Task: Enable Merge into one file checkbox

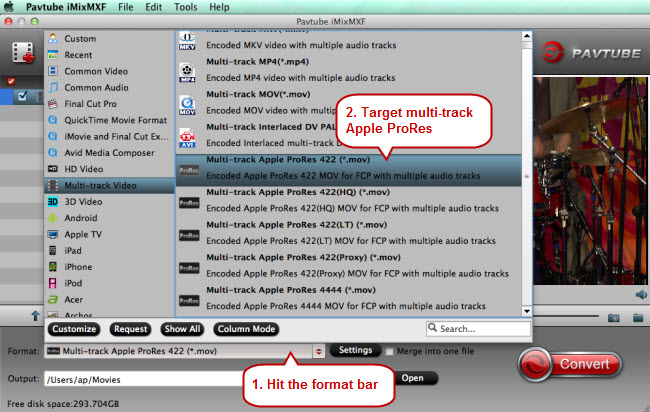Action: [389, 351]
